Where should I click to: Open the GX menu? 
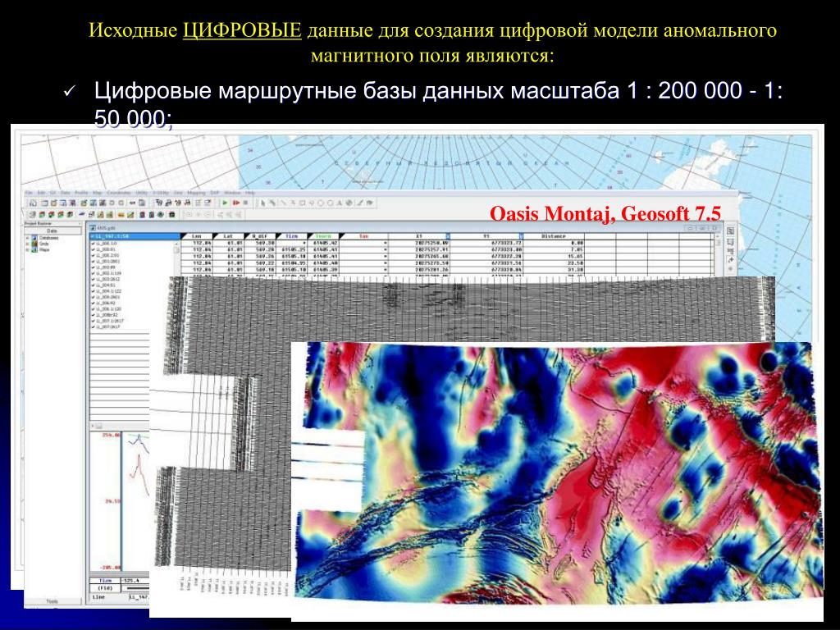click(x=53, y=193)
